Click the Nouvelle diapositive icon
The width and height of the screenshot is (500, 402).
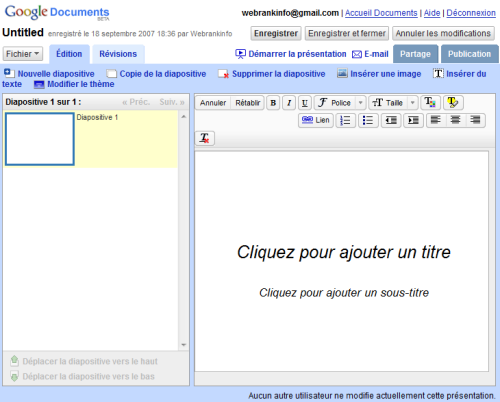[9, 73]
